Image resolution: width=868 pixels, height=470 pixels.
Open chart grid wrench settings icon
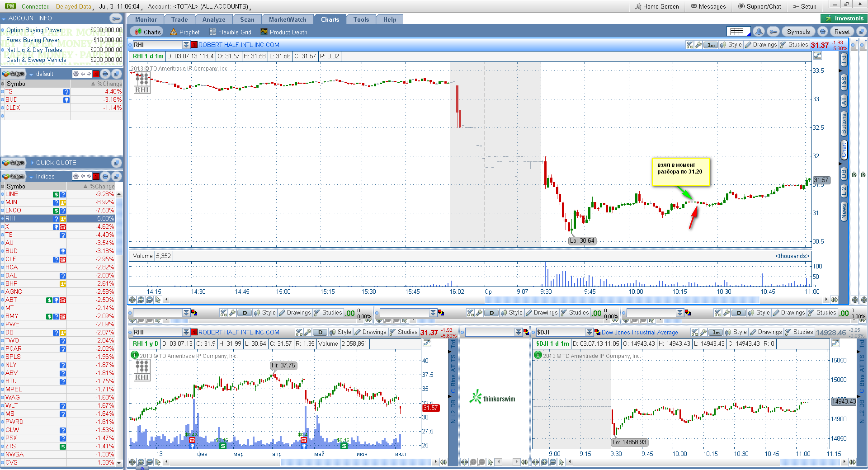coord(774,32)
